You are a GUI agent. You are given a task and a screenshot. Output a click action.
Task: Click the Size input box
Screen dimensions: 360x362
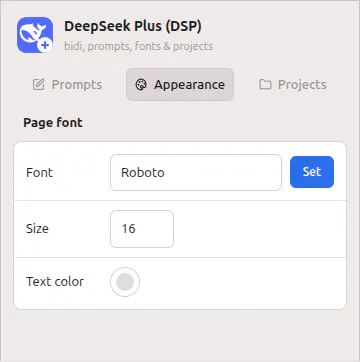pos(142,229)
